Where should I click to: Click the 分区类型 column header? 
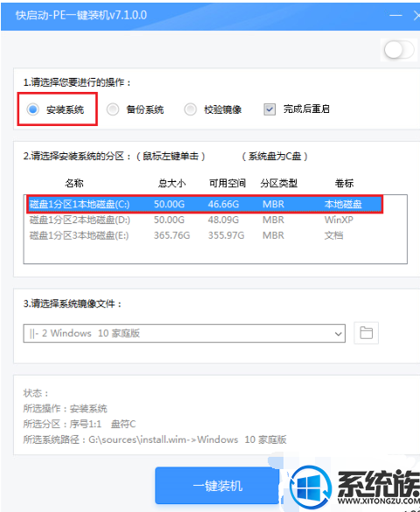pos(279,183)
